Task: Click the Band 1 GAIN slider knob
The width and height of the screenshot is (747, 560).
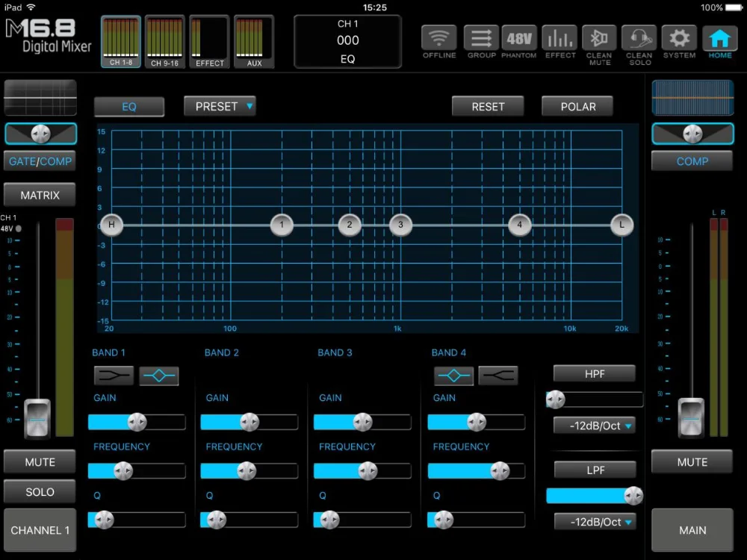Action: point(137,422)
